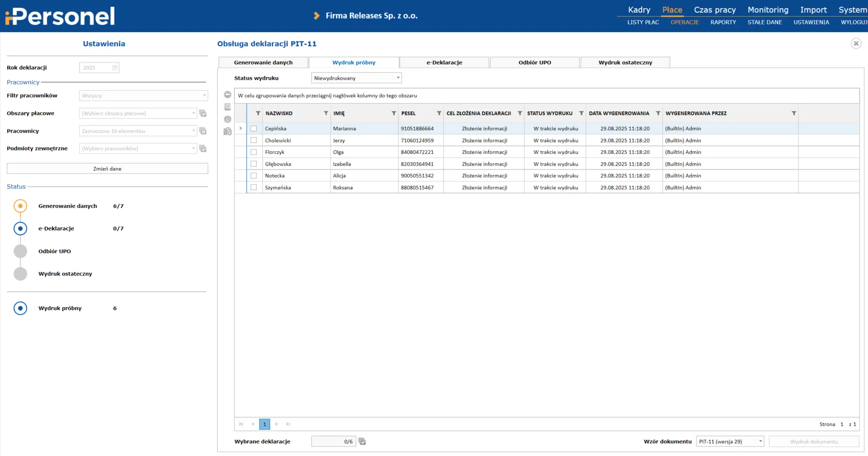The height and width of the screenshot is (456, 868).
Task: Click the select-all icon beside Obszary płacowe
Action: point(203,113)
